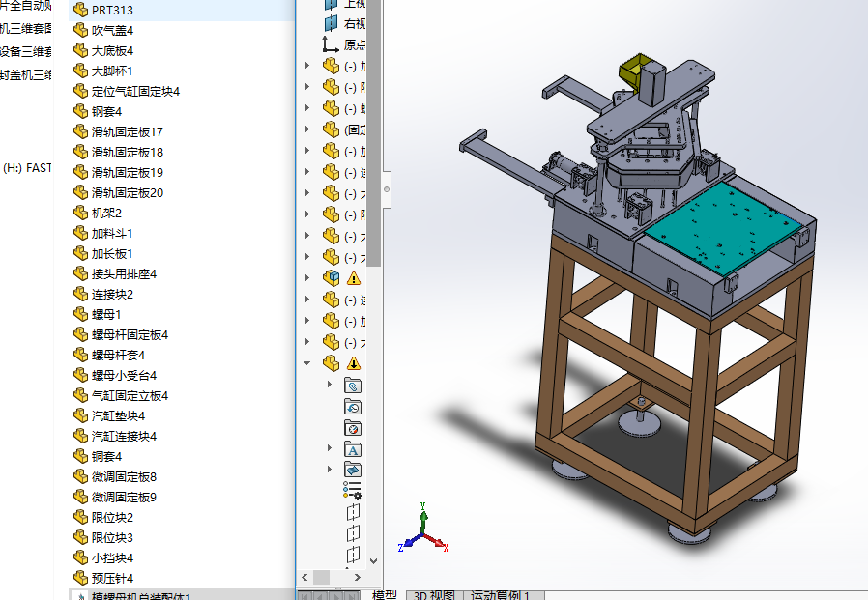Select file 限位块2
The image size is (868, 600).
[x=112, y=518]
